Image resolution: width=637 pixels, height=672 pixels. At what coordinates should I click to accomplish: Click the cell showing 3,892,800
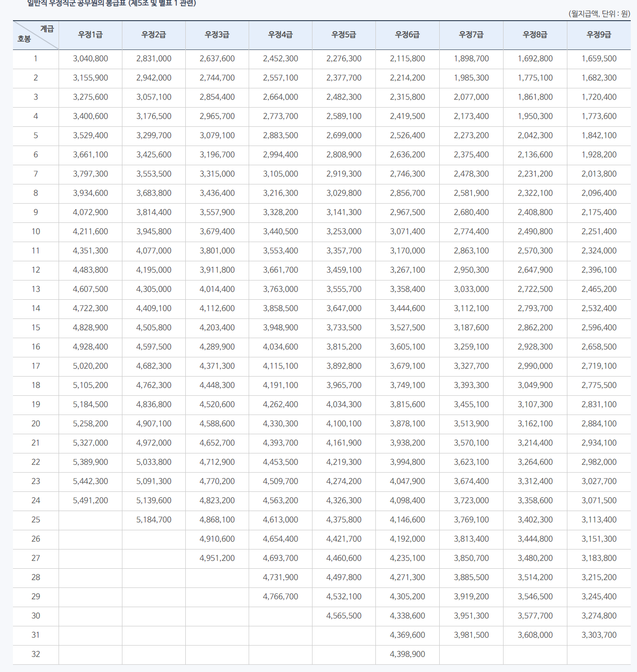pyautogui.click(x=344, y=366)
